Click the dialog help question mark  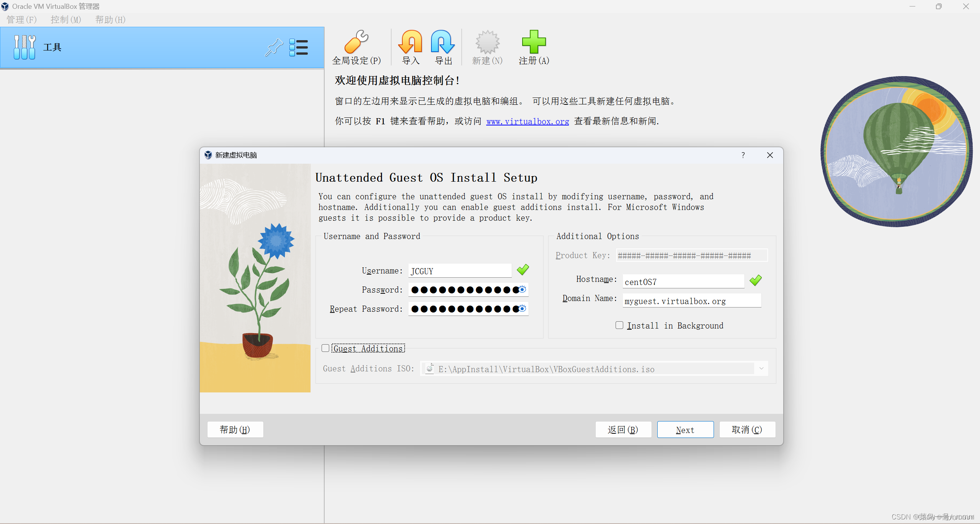tap(743, 155)
